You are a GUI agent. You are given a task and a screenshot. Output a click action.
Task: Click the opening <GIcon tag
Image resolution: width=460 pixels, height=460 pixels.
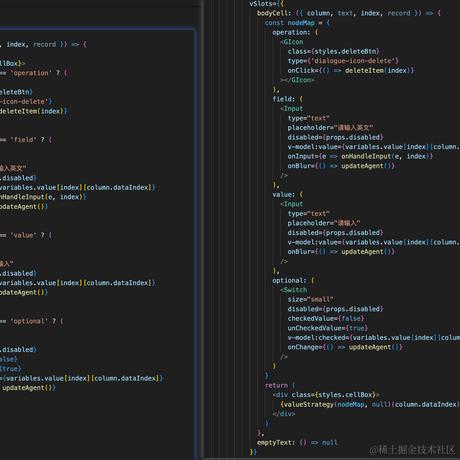[292, 42]
